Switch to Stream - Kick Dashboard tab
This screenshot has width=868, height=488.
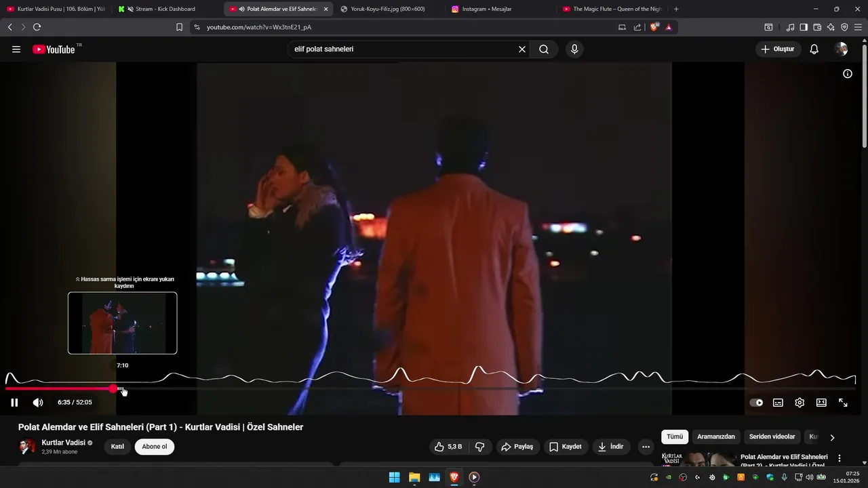click(166, 9)
